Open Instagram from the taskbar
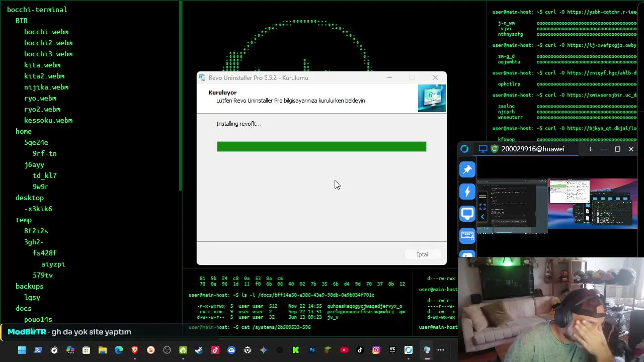 (376, 350)
